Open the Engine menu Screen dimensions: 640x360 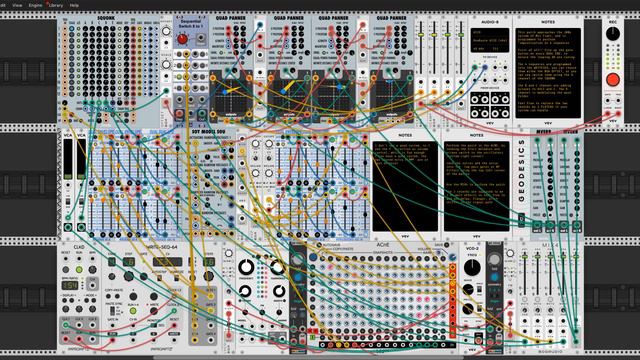(36, 5)
